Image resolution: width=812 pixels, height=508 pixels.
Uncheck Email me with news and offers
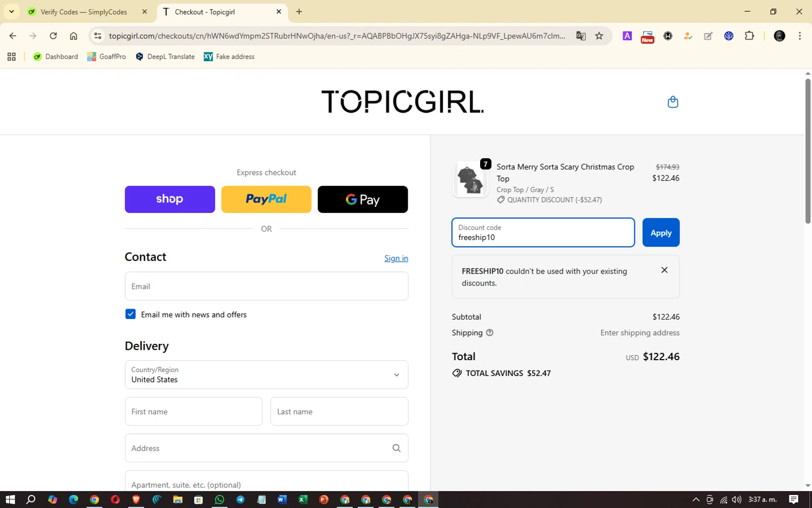point(130,314)
